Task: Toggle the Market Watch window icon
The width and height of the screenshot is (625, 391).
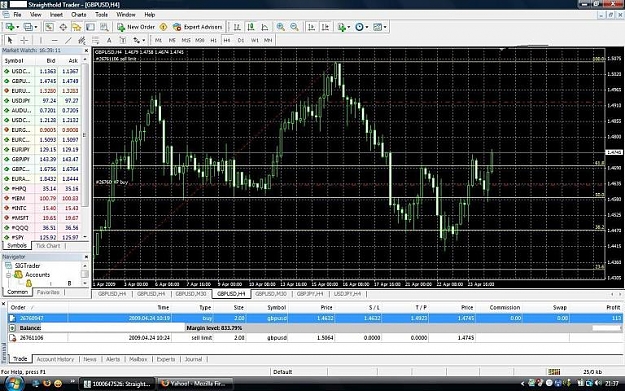Action: click(49, 27)
